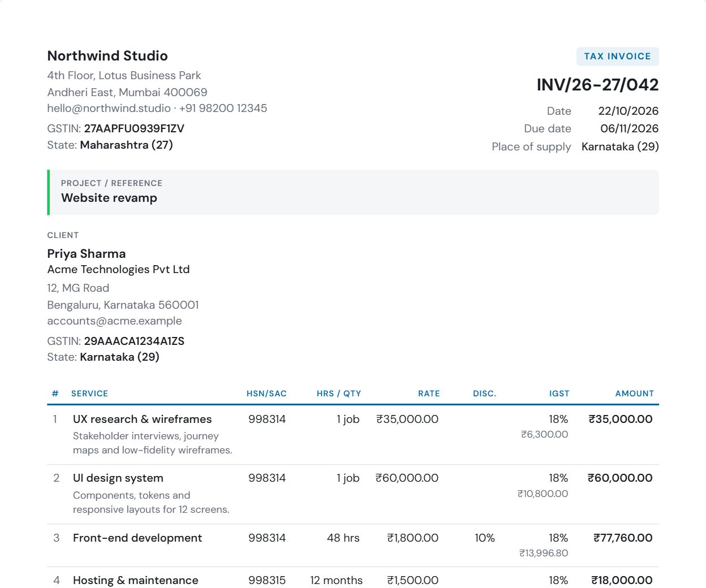Viewport: 706px width, 588px height.
Task: Click the bold ₹60,000.00 amount
Action: [620, 478]
